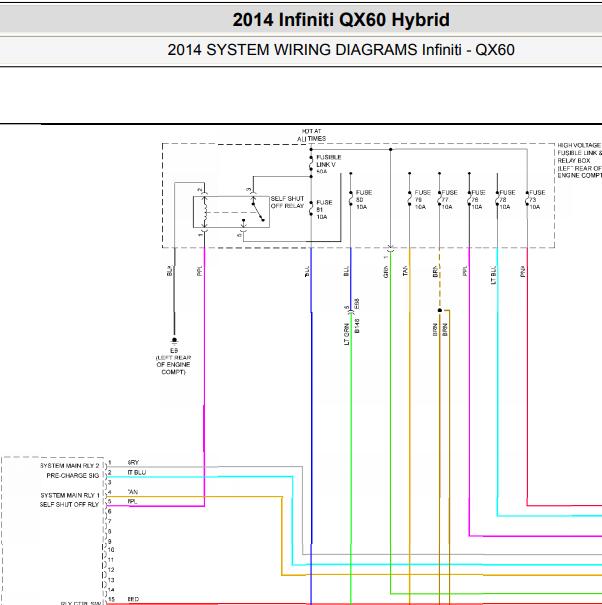The width and height of the screenshot is (602, 605).
Task: Click the fuse label above the TAN wire
Action: (422, 199)
